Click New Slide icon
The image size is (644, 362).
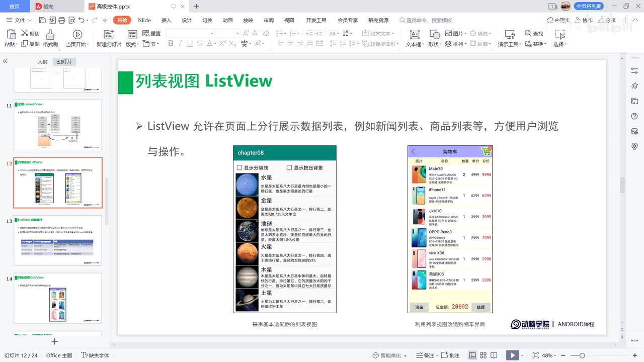click(109, 34)
